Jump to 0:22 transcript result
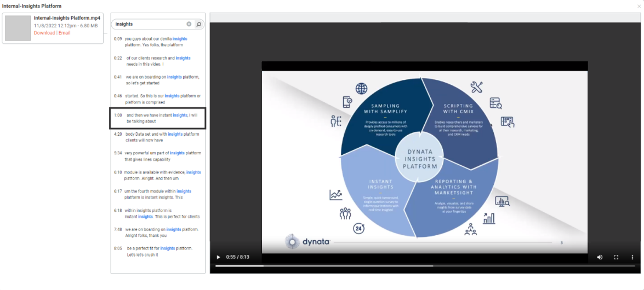This screenshot has height=290, width=644. click(158, 61)
